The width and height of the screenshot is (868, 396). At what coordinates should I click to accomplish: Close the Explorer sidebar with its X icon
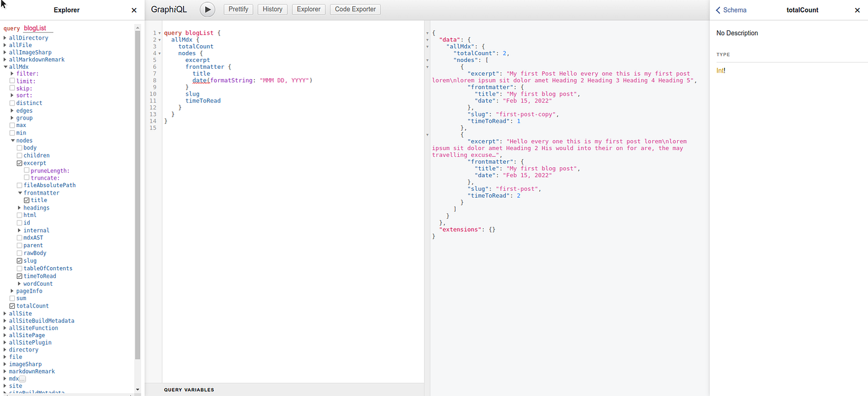pyautogui.click(x=133, y=9)
